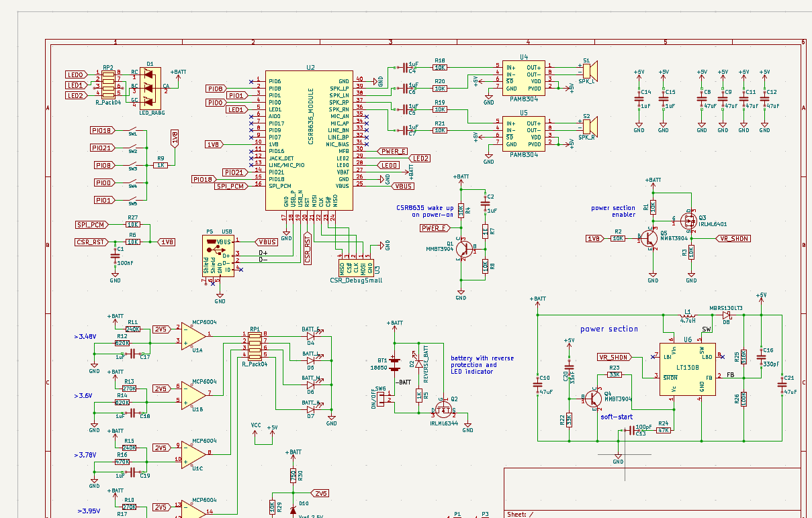Image resolution: width=812 pixels, height=518 pixels.
Task: Click the R9 1K resistor
Action: (161, 165)
